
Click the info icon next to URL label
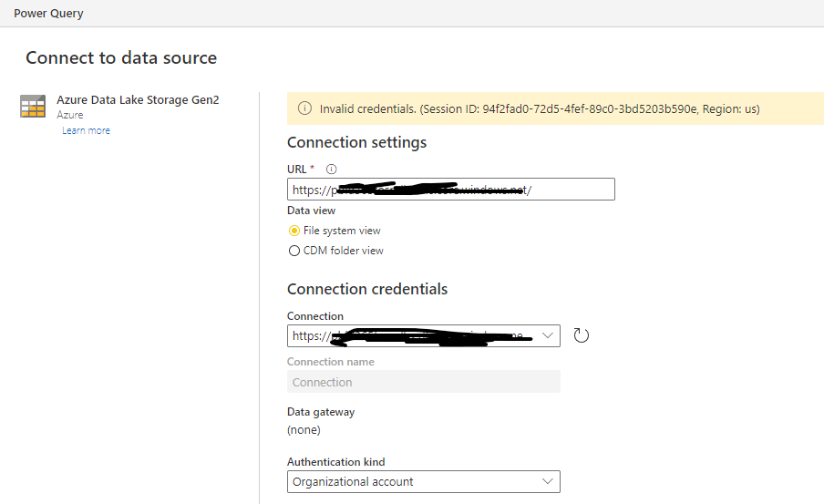331,170
